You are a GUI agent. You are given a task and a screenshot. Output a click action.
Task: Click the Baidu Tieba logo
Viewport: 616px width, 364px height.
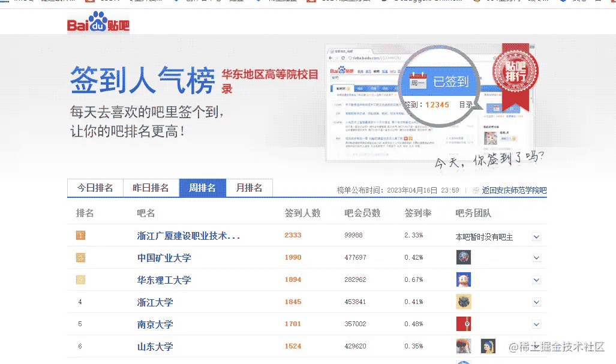point(98,22)
